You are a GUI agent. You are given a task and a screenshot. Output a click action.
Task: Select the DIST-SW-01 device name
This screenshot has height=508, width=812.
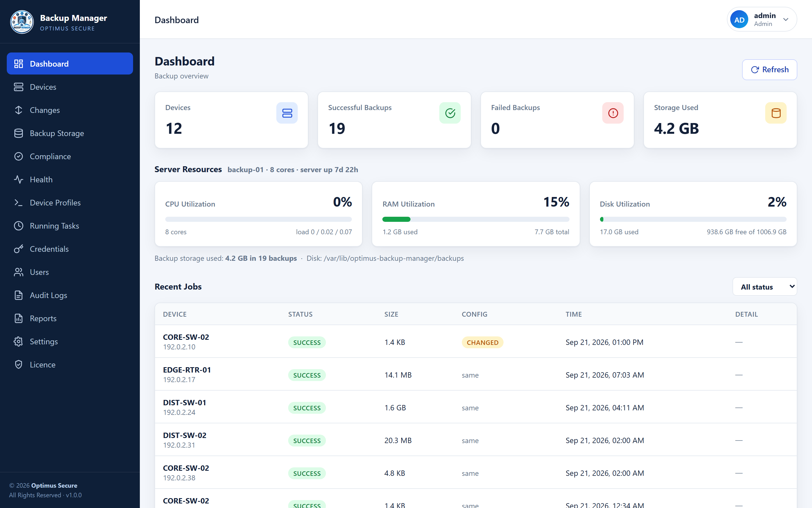pyautogui.click(x=185, y=402)
